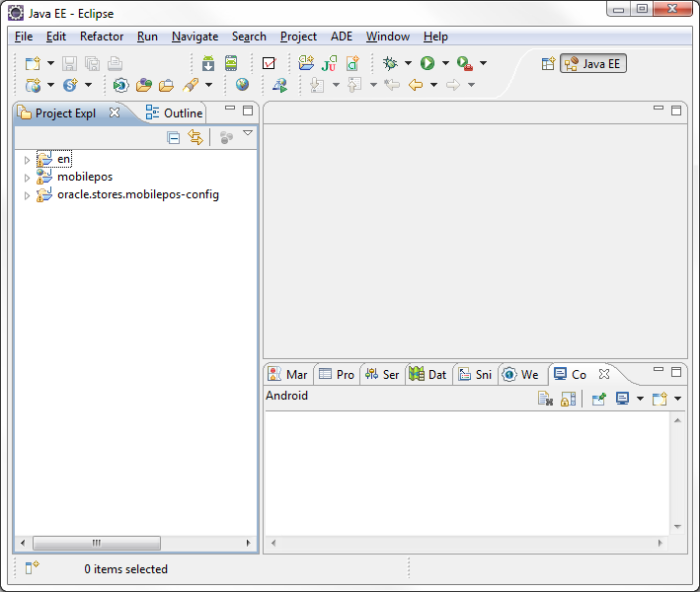This screenshot has height=592, width=700.
Task: Click Project Explorer horizontal scrollbar thumb
Action: point(97,543)
